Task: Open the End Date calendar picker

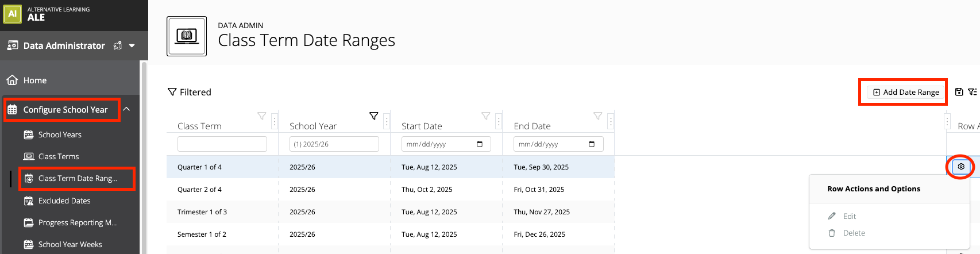Action: [x=592, y=144]
